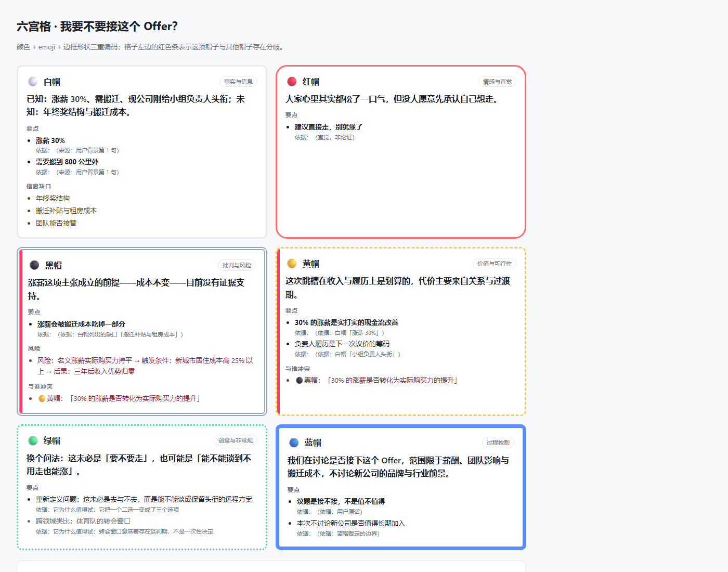
Task: Click the white hat circle icon
Action: coord(33,82)
